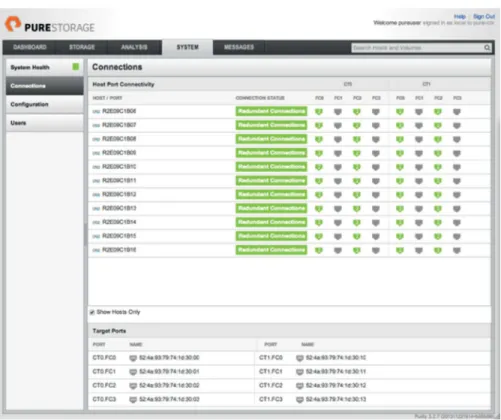501x420 pixels.
Task: Select host name R2E09C1B15
Action: (x=119, y=236)
